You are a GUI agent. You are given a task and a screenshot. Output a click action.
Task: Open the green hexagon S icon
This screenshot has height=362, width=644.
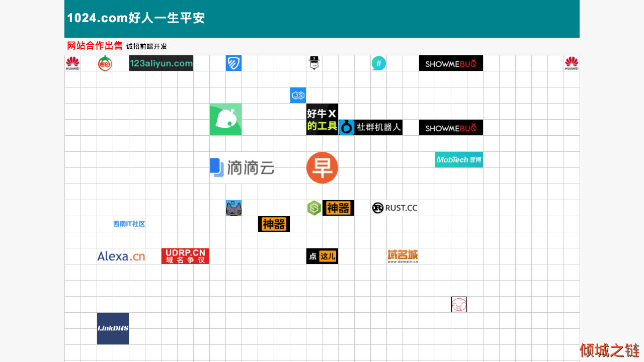coord(314,208)
